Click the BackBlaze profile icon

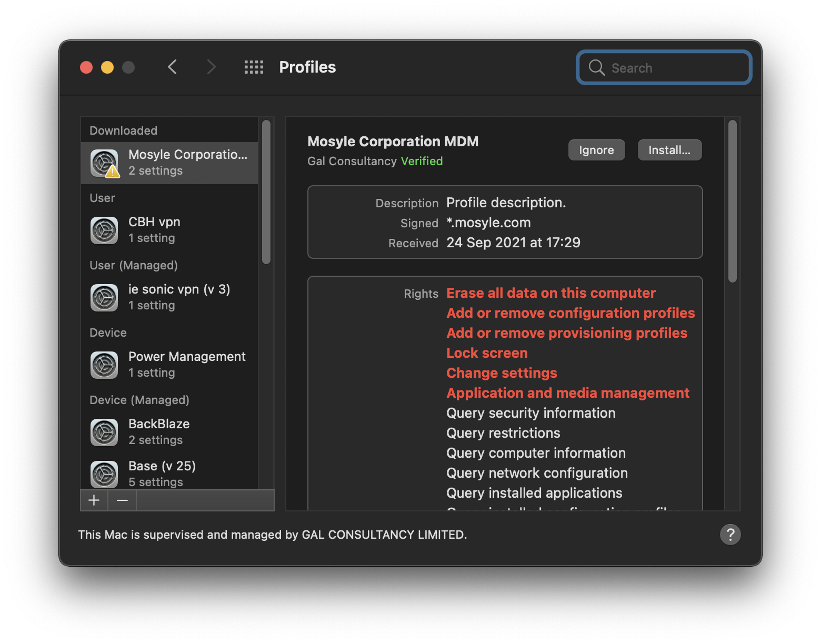104,432
